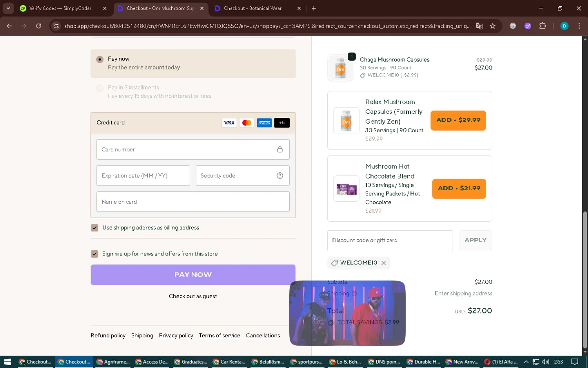The width and height of the screenshot is (588, 368).
Task: Open the Refund policy link
Action: [x=108, y=335]
